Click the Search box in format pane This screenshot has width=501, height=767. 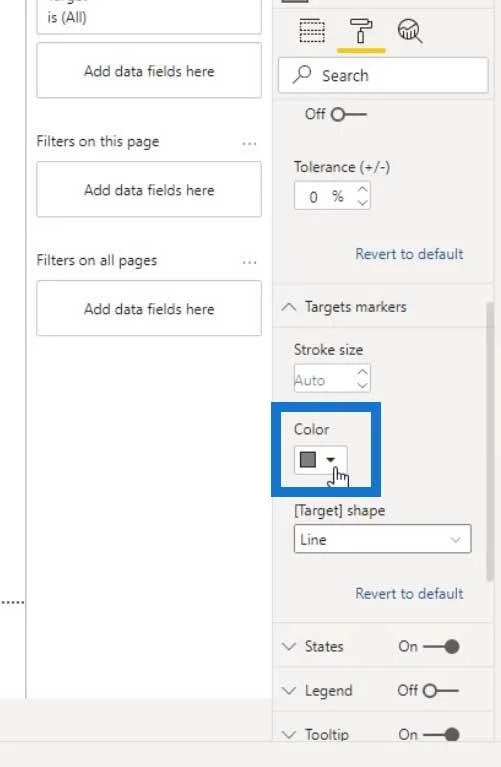383,75
